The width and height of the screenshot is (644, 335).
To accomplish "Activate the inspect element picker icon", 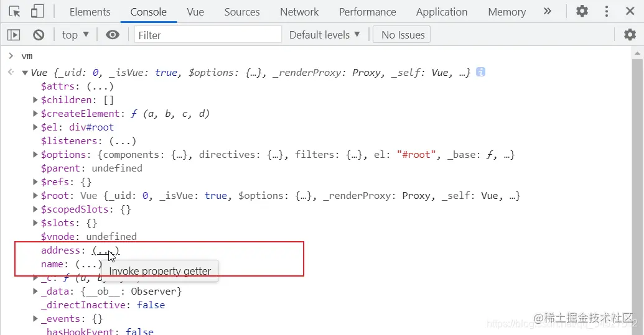I will click(x=15, y=11).
